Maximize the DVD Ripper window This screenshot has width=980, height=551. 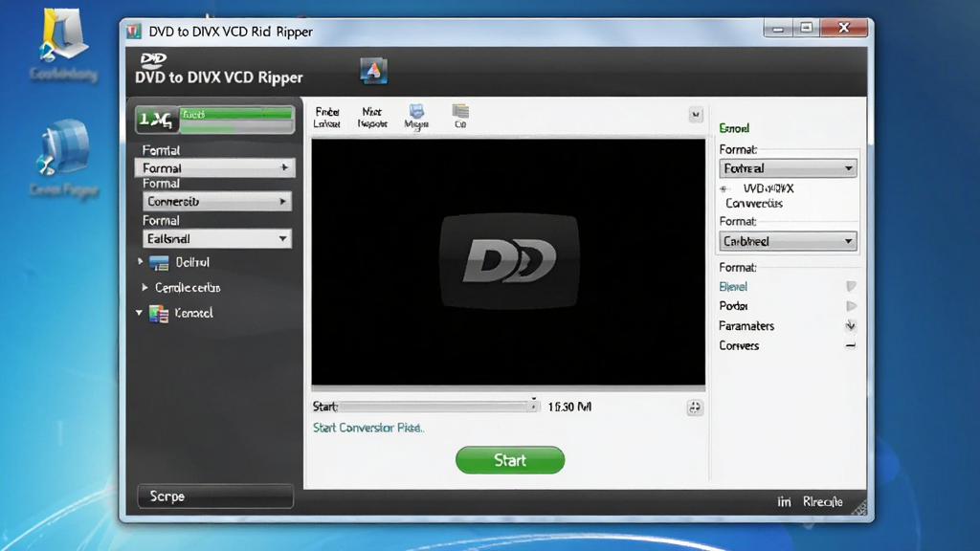[x=806, y=28]
